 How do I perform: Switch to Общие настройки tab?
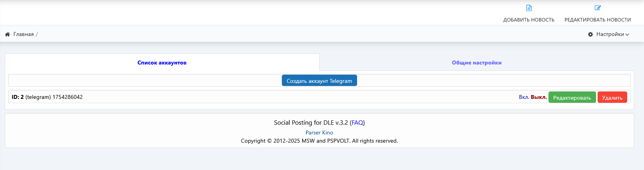[477, 63]
